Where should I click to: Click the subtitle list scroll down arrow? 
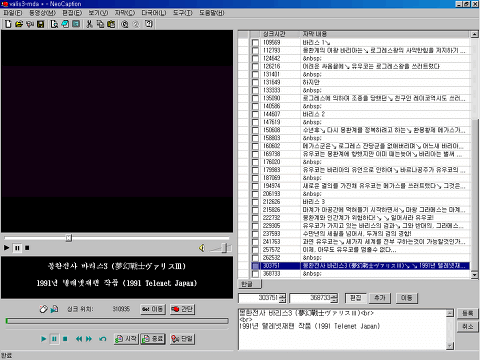click(474, 275)
